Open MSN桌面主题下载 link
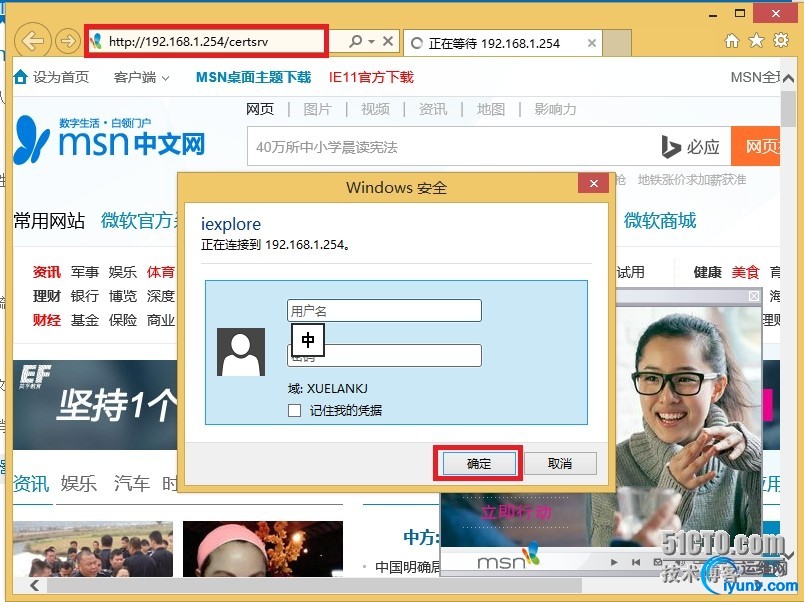The height and width of the screenshot is (602, 804). click(x=253, y=77)
